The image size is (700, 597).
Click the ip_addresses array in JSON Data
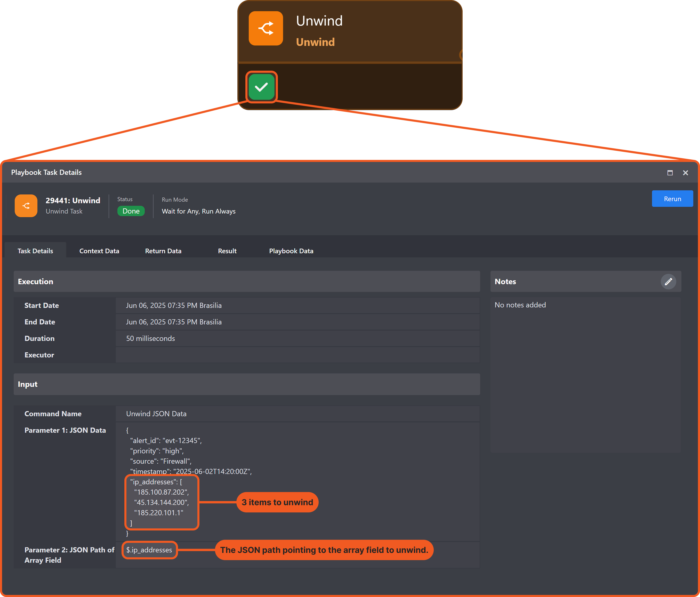[x=162, y=502]
